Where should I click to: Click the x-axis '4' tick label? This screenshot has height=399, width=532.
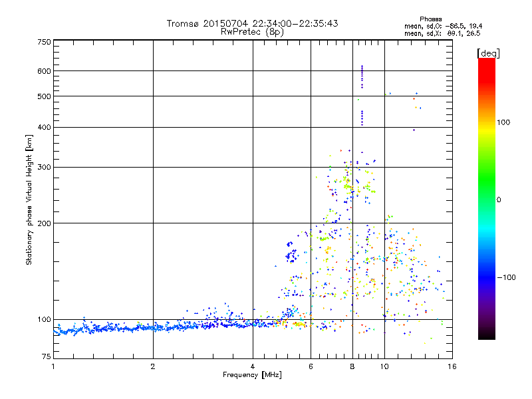(253, 366)
